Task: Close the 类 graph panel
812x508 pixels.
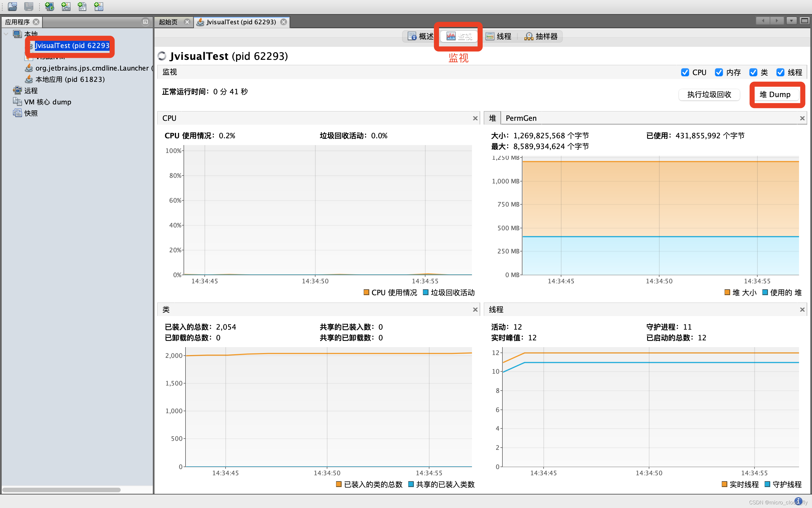Action: [x=475, y=309]
